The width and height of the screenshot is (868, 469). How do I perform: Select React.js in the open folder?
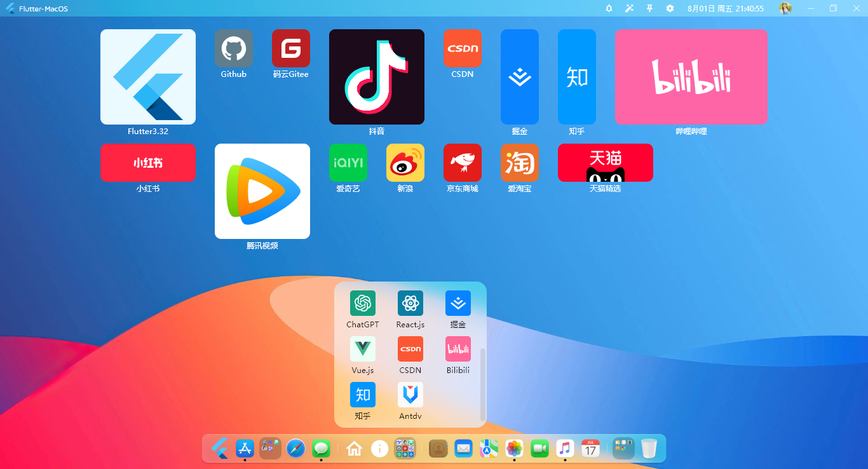[x=410, y=303]
